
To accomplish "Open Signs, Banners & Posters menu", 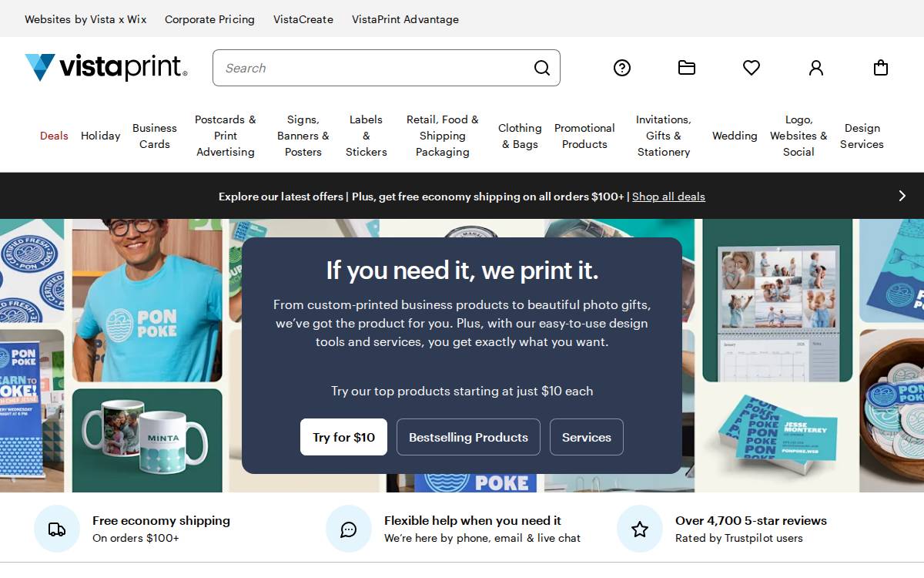I will coord(303,136).
